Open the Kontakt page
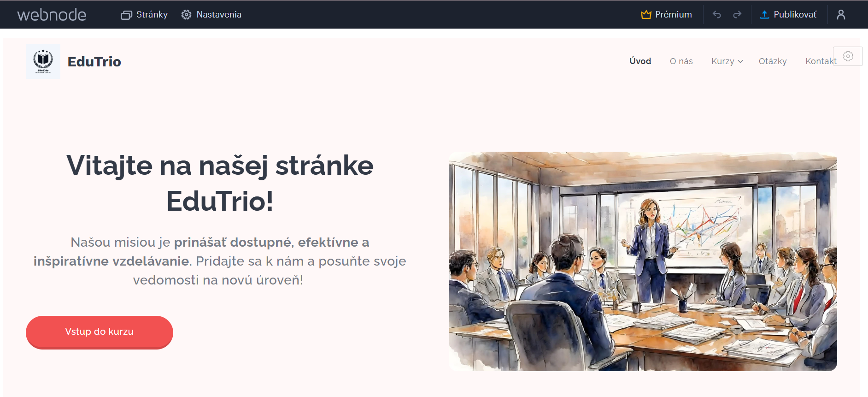Screen dimensions: 868x397 pyautogui.click(x=821, y=61)
